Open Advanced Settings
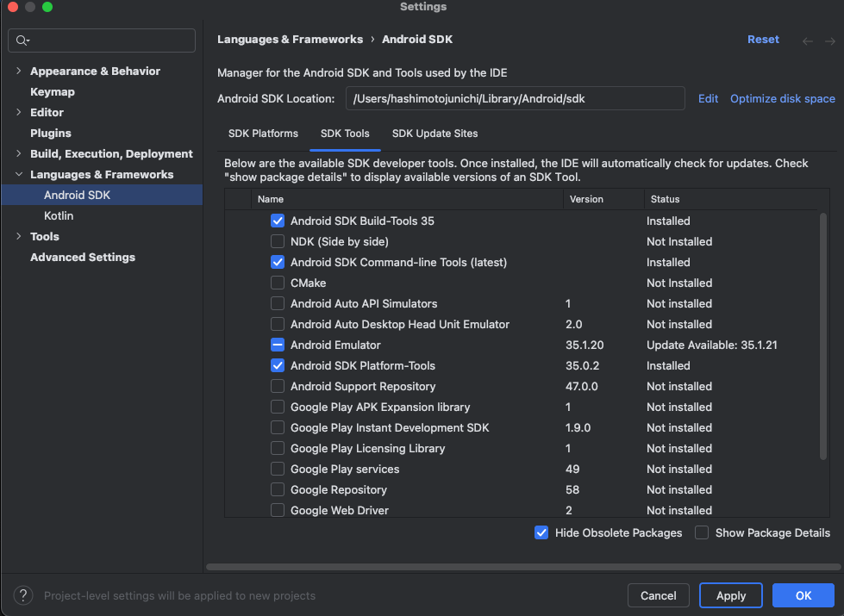Viewport: 844px width, 616px height. [x=83, y=257]
